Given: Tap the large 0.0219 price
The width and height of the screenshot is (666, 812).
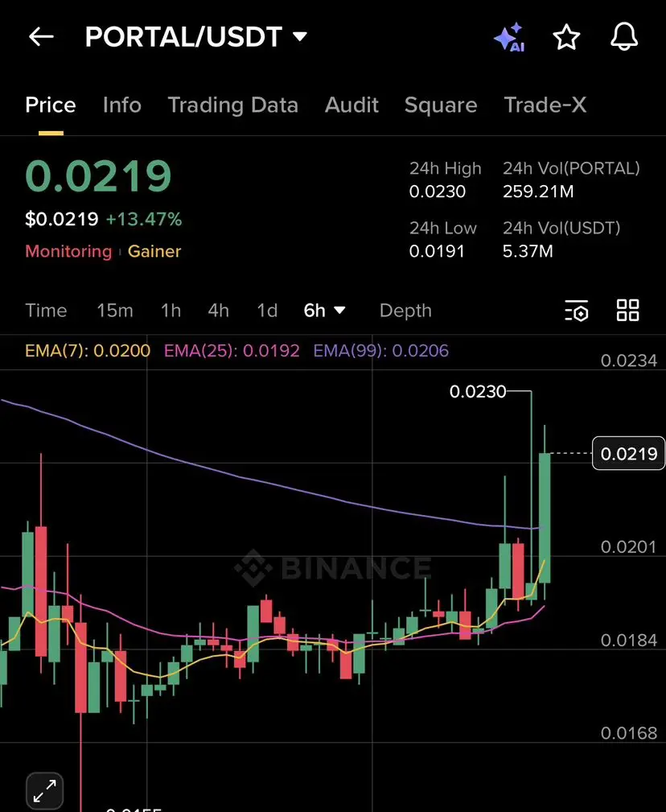Looking at the screenshot, I should click(x=98, y=176).
